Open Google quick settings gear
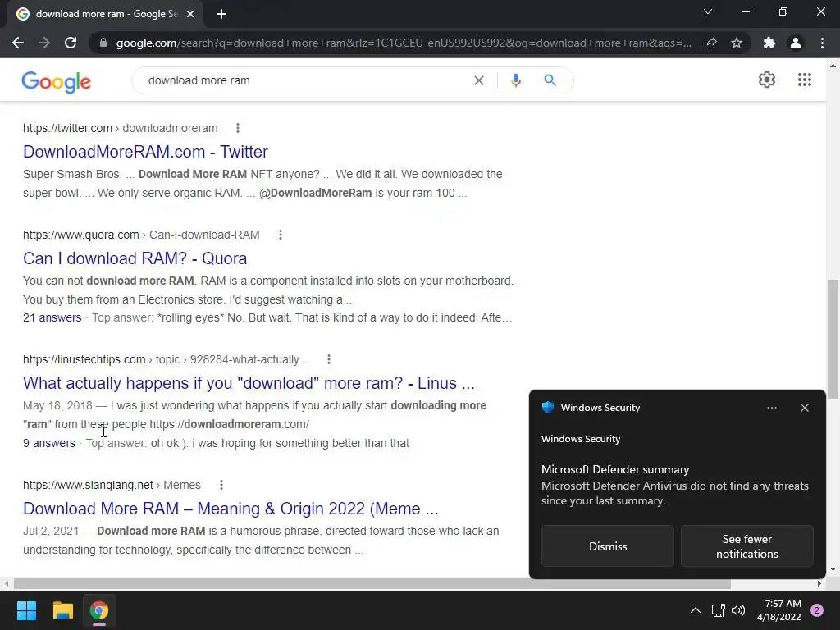 tap(767, 80)
